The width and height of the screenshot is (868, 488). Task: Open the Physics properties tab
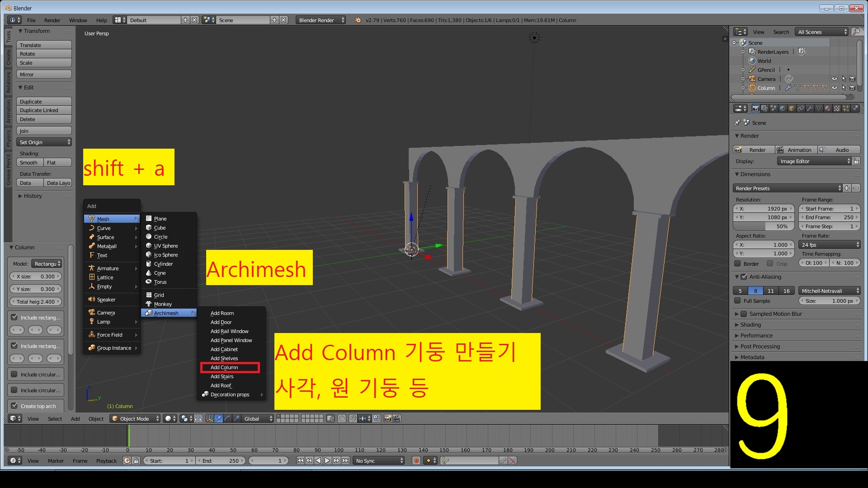(x=855, y=108)
